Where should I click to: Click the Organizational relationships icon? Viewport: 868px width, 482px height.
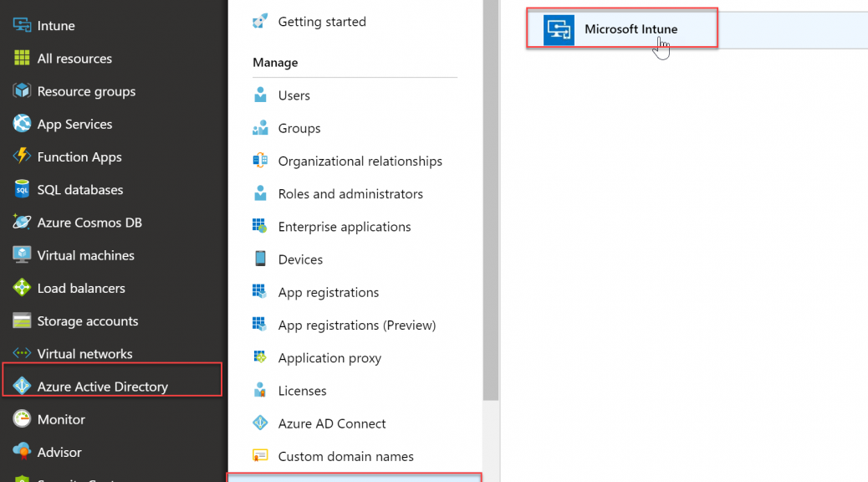(x=260, y=161)
